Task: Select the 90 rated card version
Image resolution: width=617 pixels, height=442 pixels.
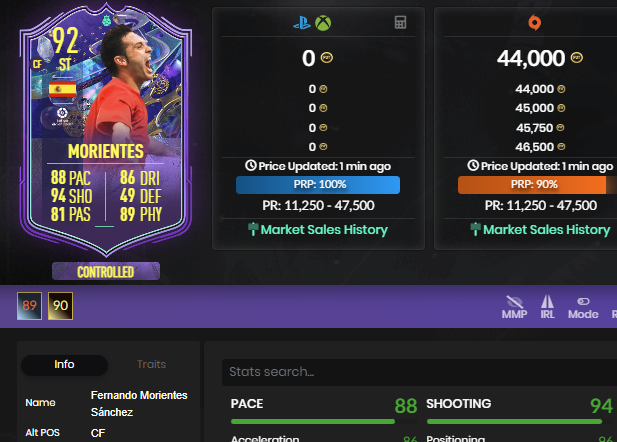Action: 61,306
